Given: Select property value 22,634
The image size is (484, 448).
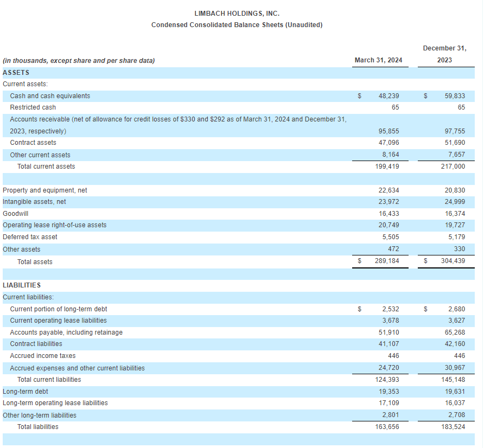Looking at the screenshot, I should click(389, 190).
